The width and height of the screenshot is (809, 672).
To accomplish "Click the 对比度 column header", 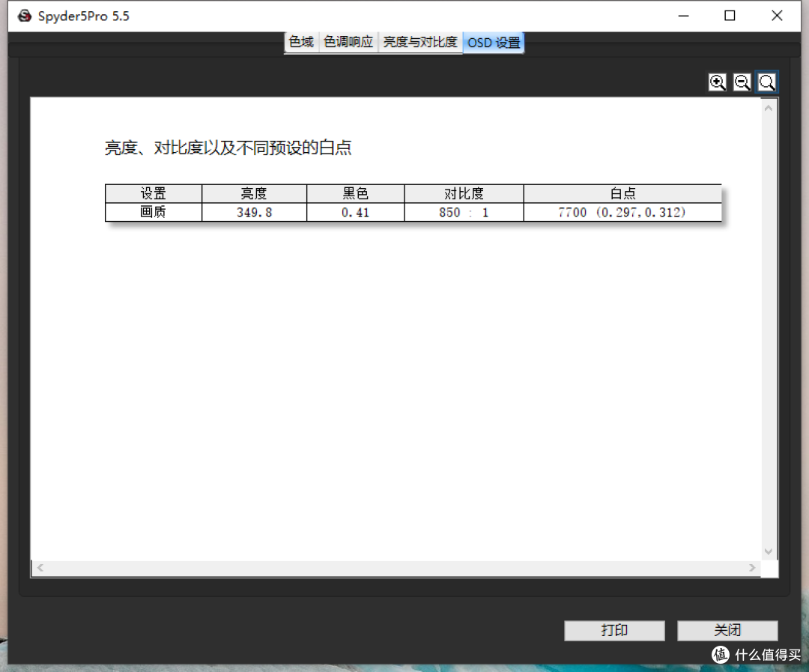I will coord(464,193).
